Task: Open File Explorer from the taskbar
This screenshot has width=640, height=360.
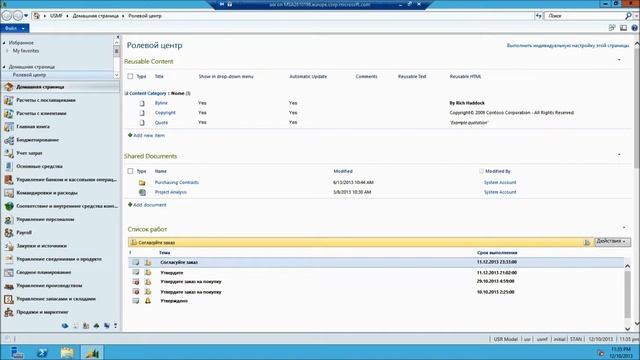Action: (67, 352)
